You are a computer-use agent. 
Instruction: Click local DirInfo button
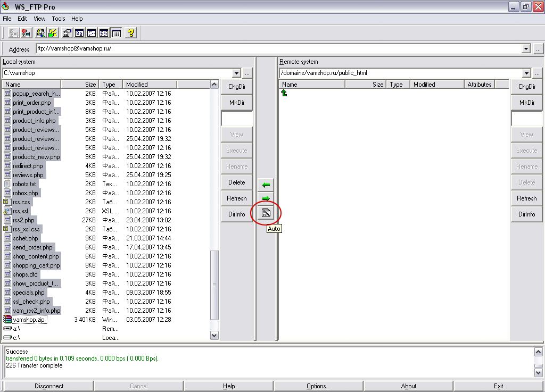(237, 214)
